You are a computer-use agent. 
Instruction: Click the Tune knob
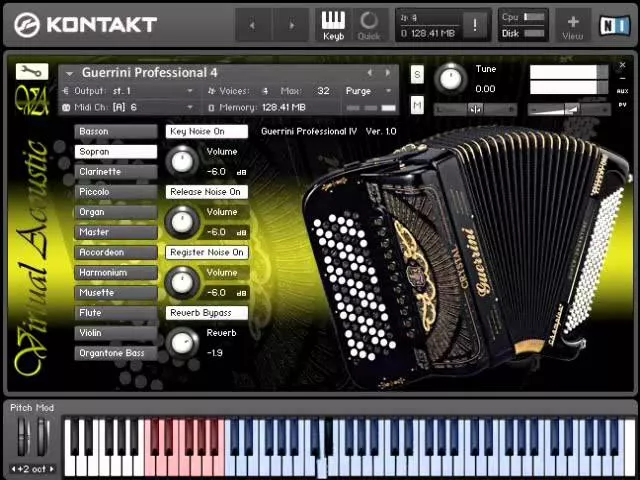click(451, 79)
